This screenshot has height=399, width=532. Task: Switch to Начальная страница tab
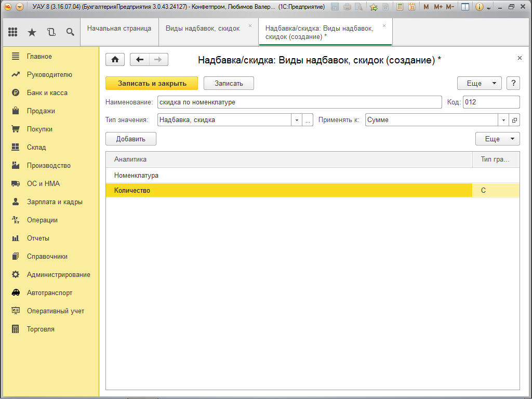point(119,29)
